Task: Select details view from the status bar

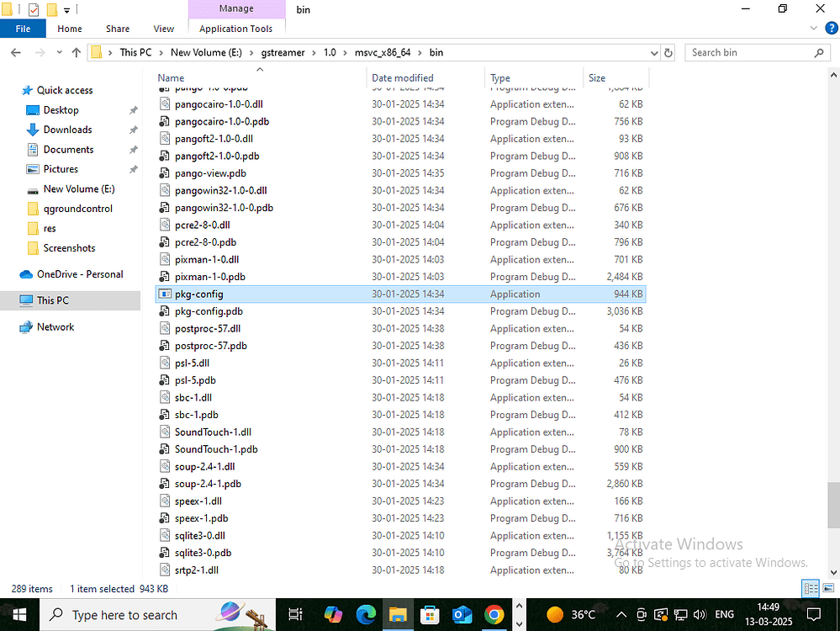Action: point(810,588)
